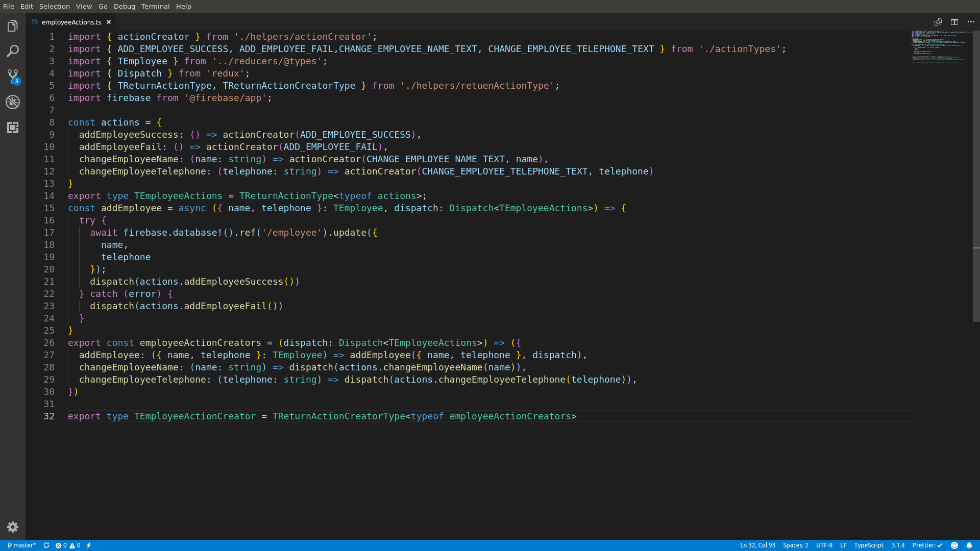Open the UTF-8 encoding selector

pos(824,545)
